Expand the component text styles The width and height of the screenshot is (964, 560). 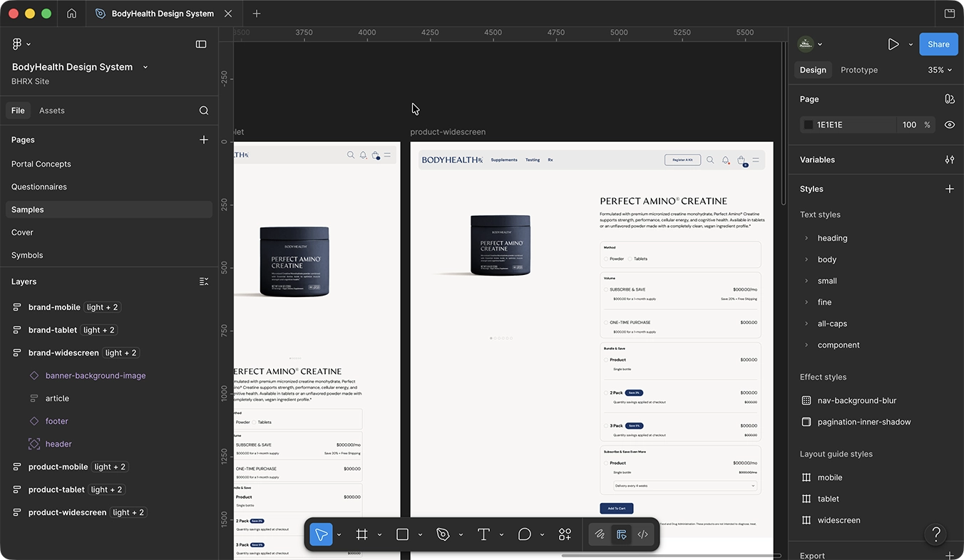(806, 345)
